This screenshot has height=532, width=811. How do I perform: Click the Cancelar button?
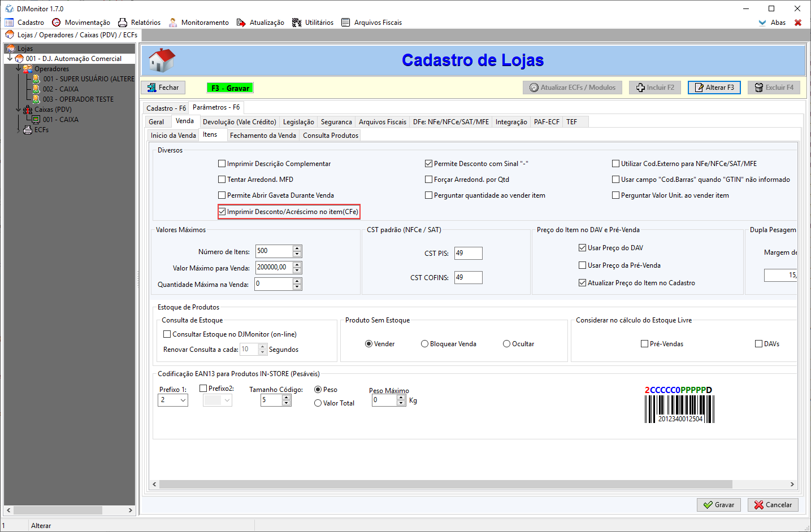[773, 505]
